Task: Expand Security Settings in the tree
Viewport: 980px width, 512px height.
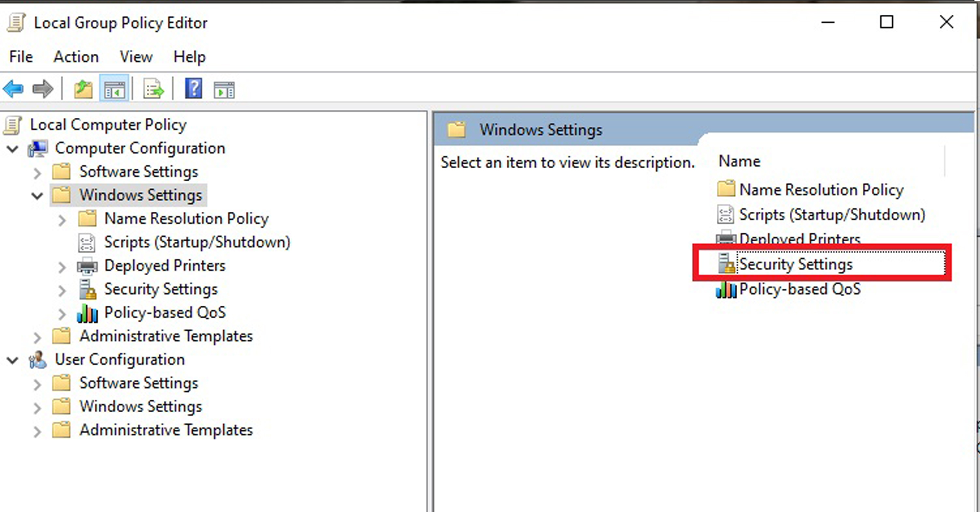Action: tap(62, 290)
